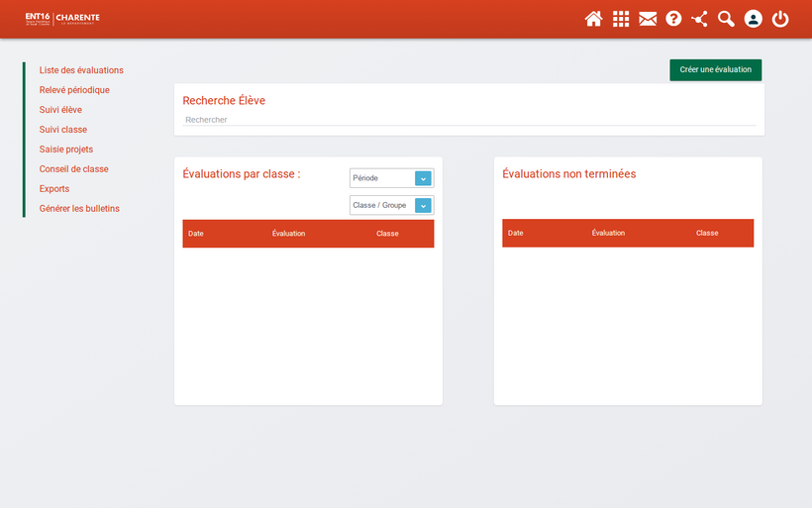This screenshot has height=508, width=812.
Task: Open the applications grid icon
Action: pos(621,19)
